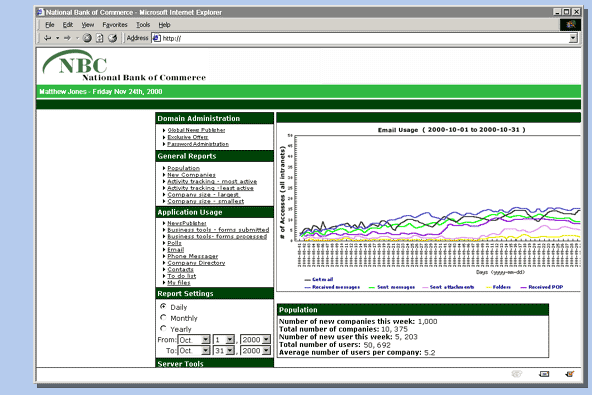Stop page loading with the Stop icon
592x395 pixels.
pos(87,38)
